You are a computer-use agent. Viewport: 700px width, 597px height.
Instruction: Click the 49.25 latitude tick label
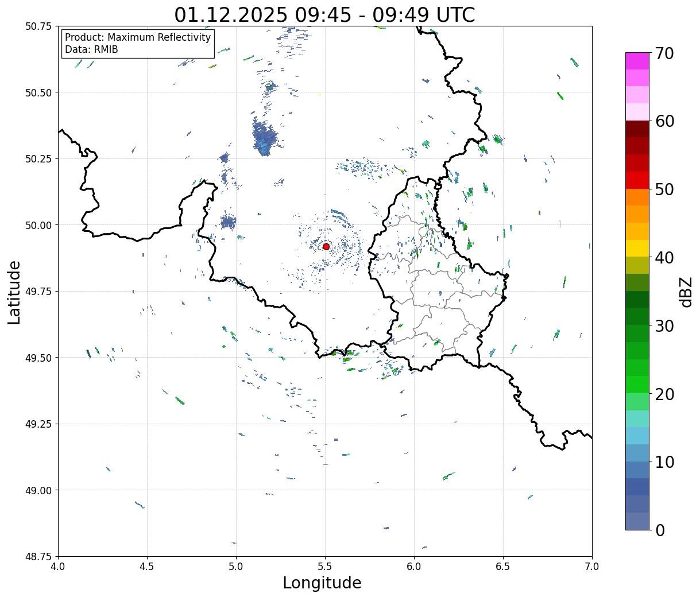click(38, 424)
